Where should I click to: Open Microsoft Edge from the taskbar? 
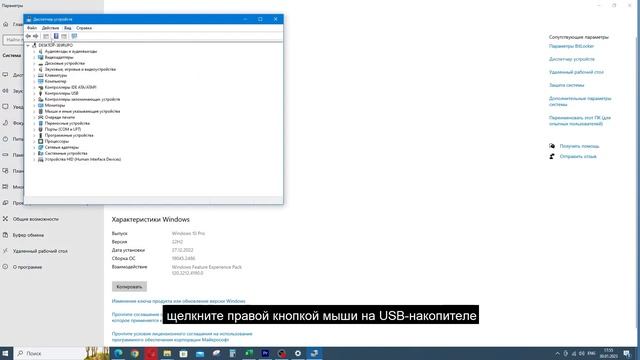pos(118,353)
